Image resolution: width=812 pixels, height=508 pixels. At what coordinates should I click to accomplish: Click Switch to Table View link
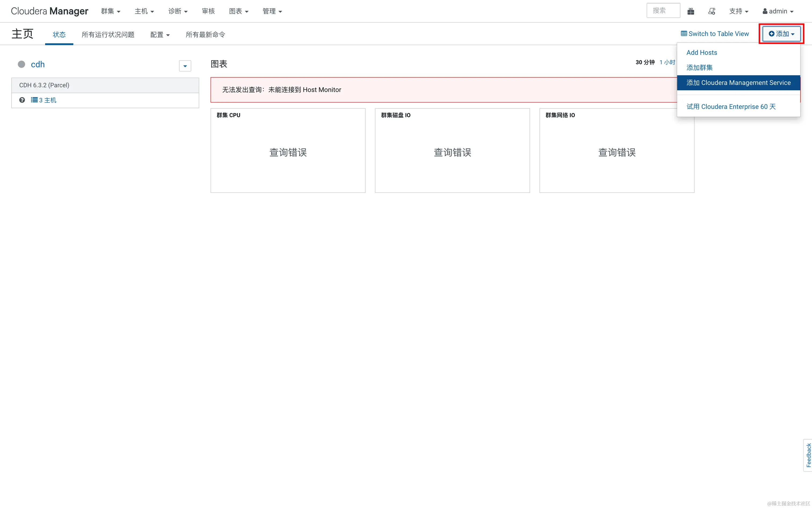tap(715, 34)
